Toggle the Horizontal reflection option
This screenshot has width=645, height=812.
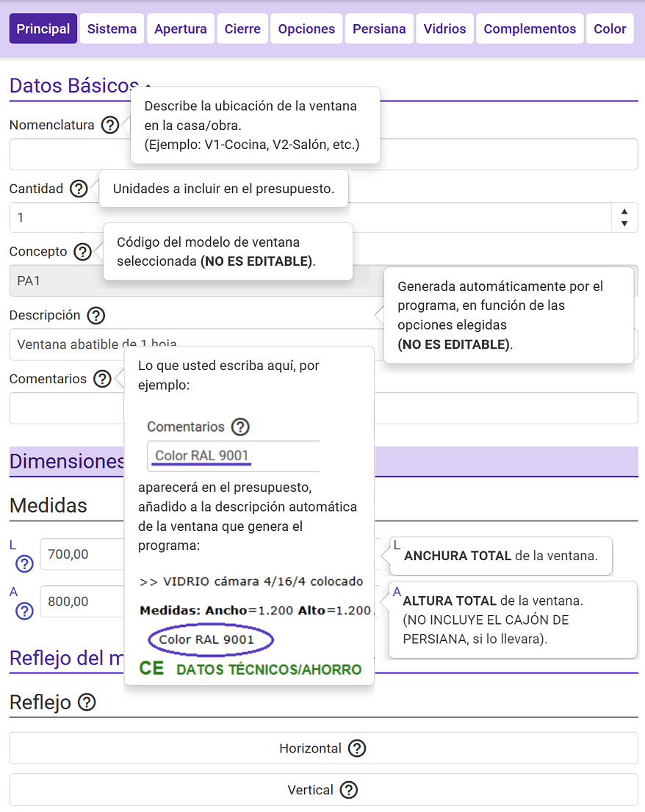tap(323, 748)
